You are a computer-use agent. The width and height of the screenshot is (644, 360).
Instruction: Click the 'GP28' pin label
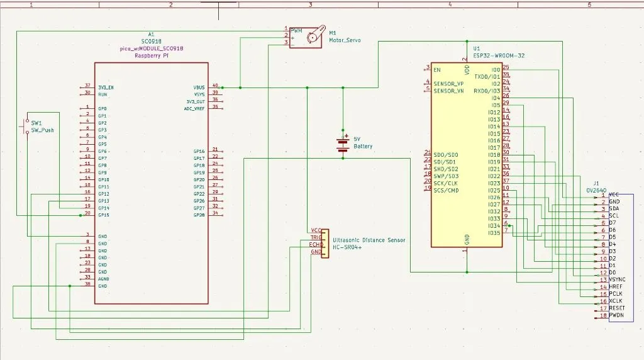point(199,215)
